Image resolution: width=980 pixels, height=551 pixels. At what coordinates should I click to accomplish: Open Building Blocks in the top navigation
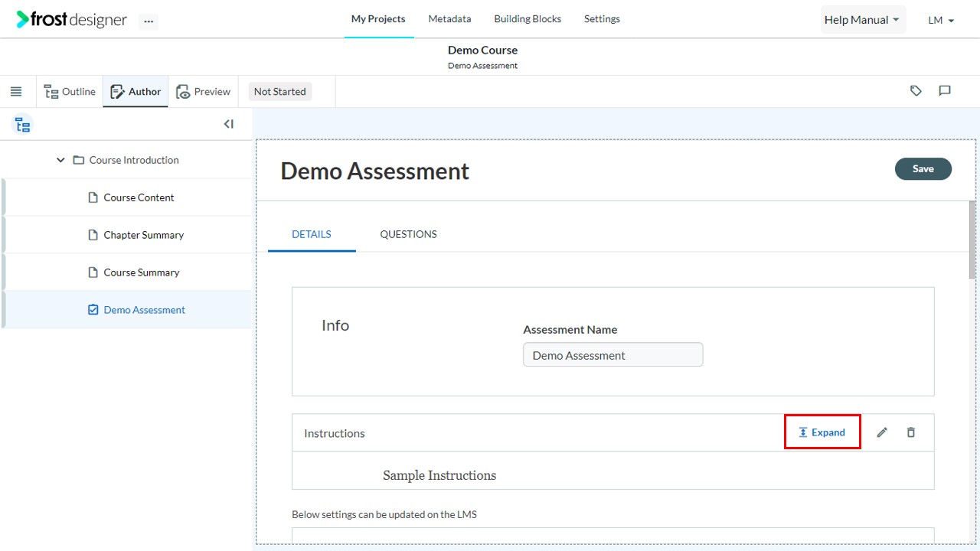(x=528, y=19)
